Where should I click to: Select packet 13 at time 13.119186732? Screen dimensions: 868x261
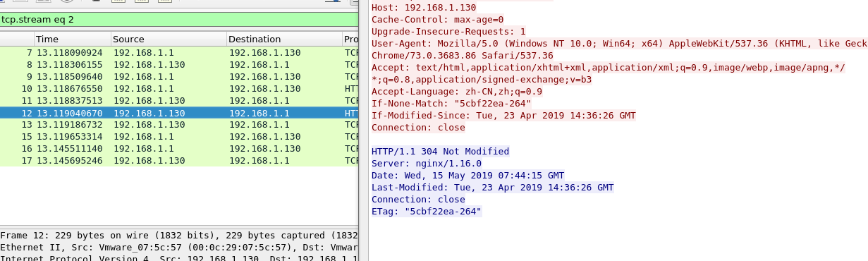pos(179,125)
